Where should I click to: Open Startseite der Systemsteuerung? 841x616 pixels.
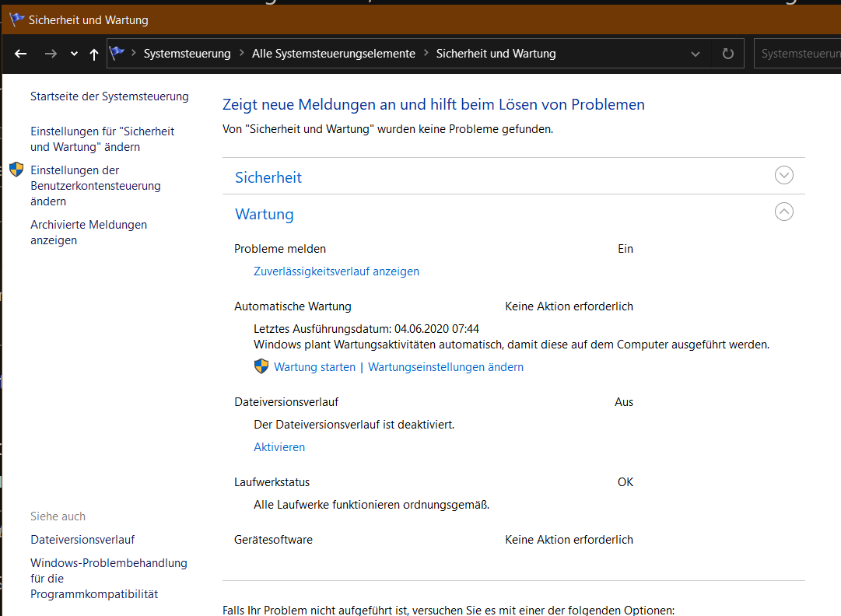[110, 96]
